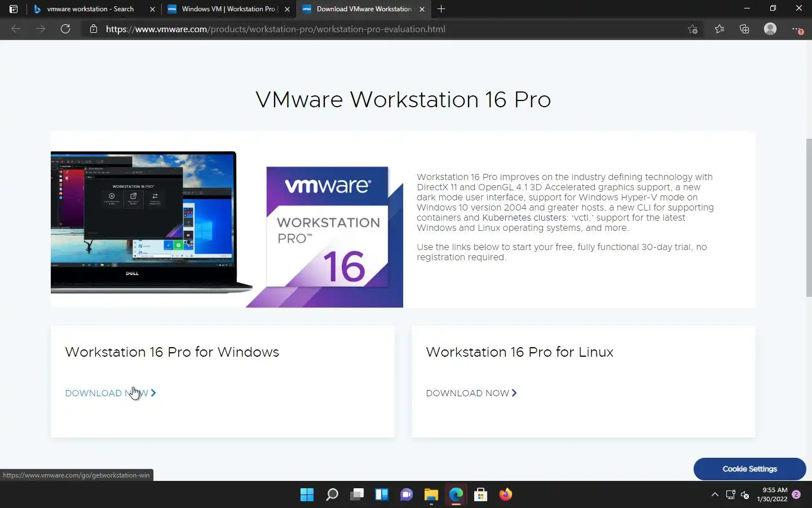Open File Explorer from taskbar
Screen dimensions: 812x508
(431, 494)
